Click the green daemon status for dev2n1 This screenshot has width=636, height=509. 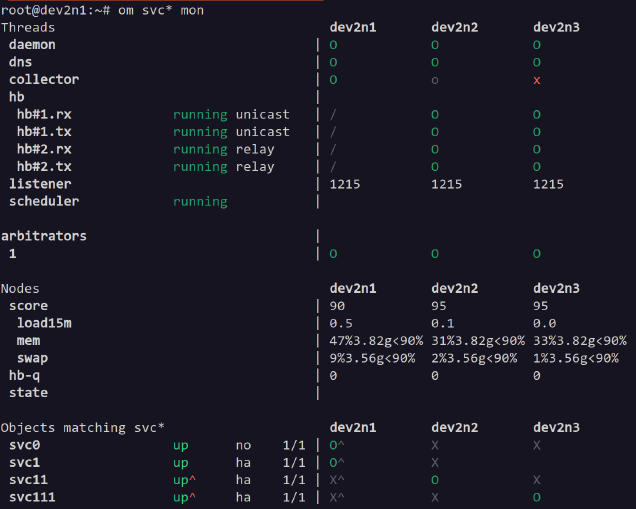coord(333,45)
